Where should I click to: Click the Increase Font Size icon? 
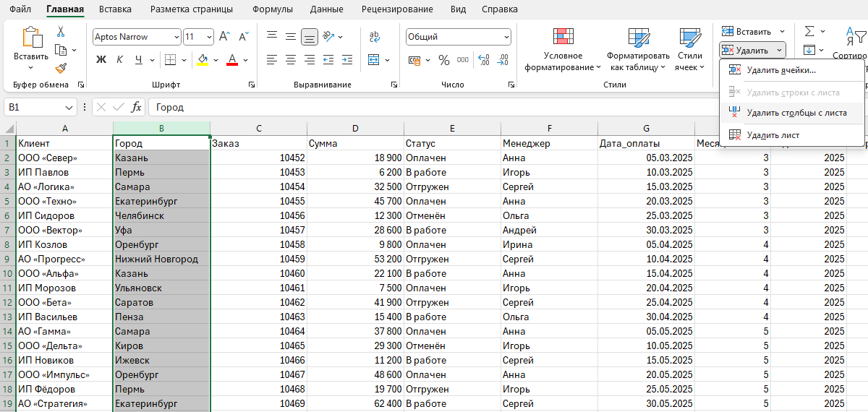pos(224,37)
